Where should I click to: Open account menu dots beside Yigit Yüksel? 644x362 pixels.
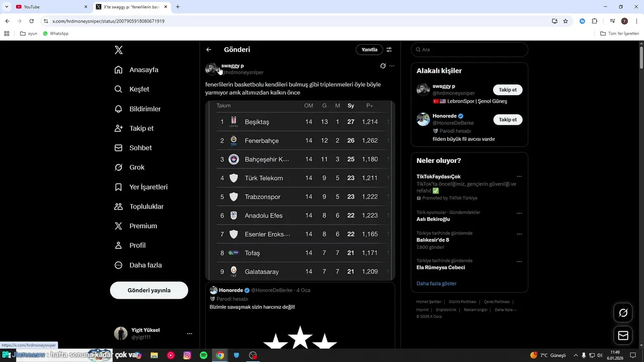(x=190, y=333)
